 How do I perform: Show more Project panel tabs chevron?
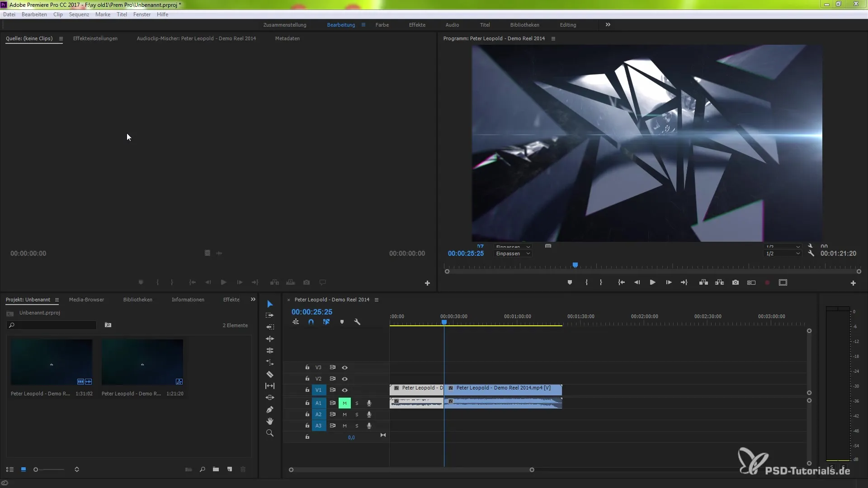pos(253,300)
